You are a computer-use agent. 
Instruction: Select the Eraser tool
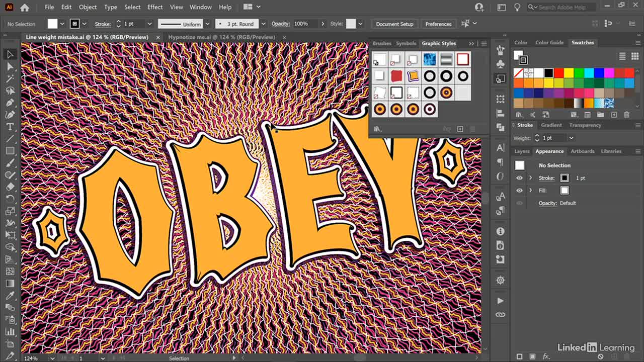point(10,187)
